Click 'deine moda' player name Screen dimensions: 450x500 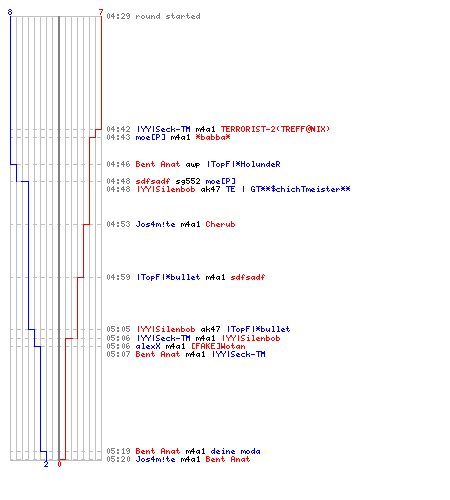click(x=235, y=451)
